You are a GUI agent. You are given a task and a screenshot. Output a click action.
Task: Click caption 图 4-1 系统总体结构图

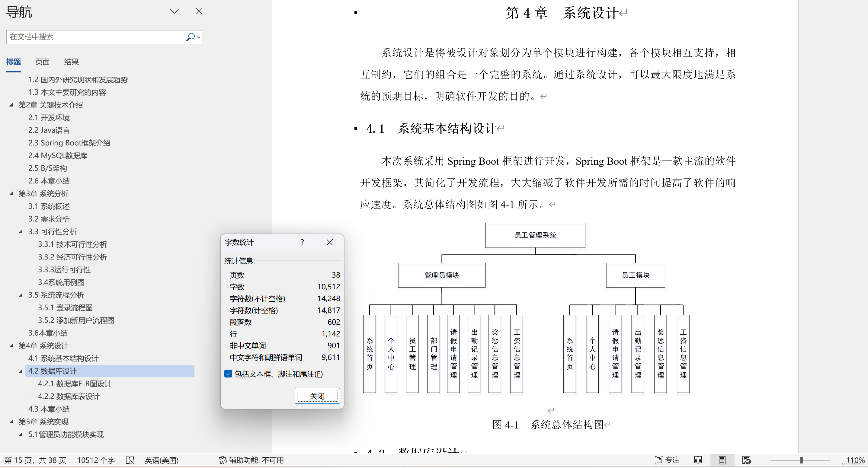(x=548, y=425)
